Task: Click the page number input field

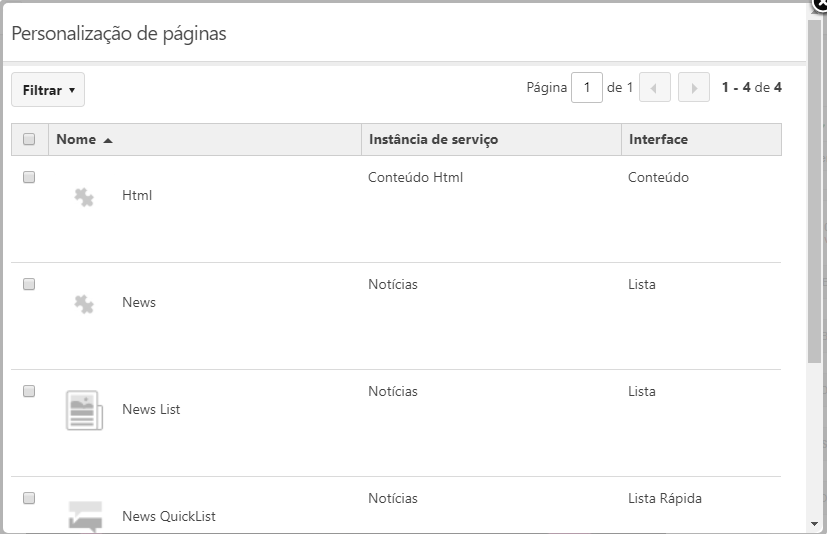Action: (x=586, y=88)
